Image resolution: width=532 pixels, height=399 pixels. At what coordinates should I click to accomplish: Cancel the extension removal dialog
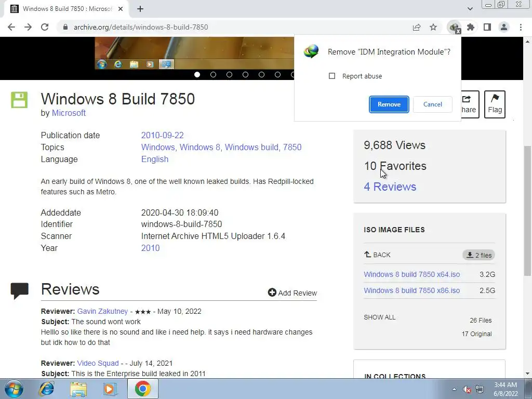433,104
